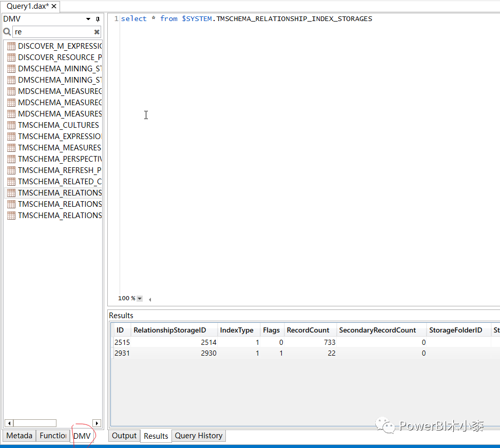The image size is (500, 448).
Task: Click table icon beside DISCOVER_RESOURCE entry
Action: tap(11, 57)
